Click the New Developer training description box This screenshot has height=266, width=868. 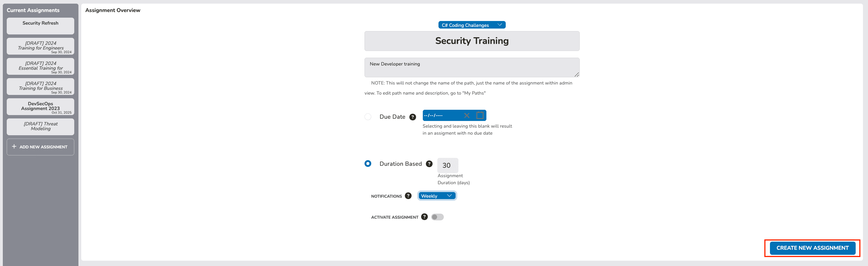472,67
